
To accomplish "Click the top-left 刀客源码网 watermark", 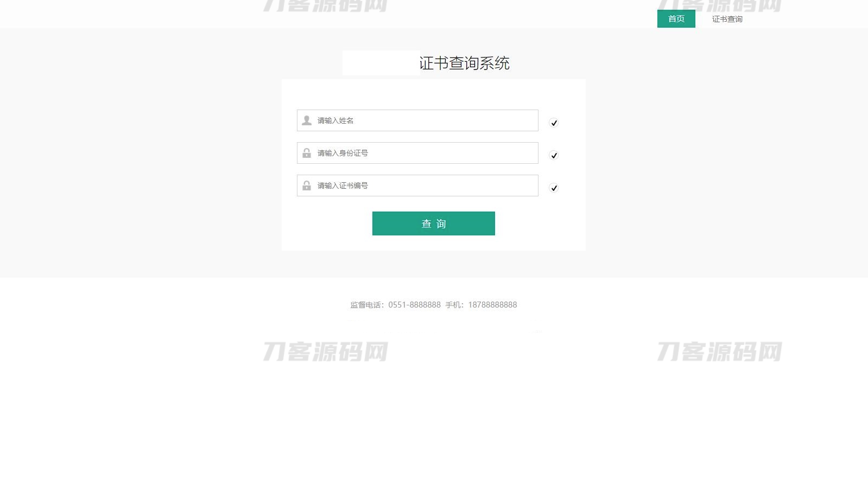I will 325,5.
